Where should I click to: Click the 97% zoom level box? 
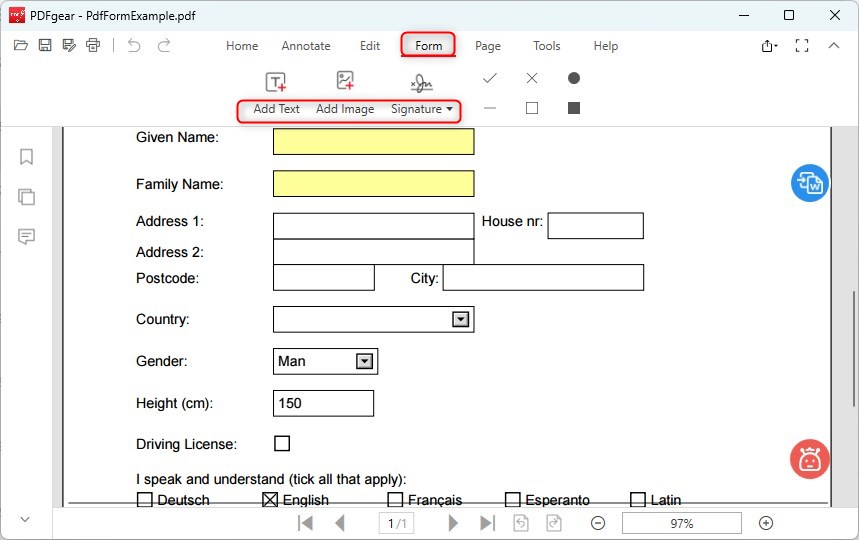pyautogui.click(x=682, y=524)
